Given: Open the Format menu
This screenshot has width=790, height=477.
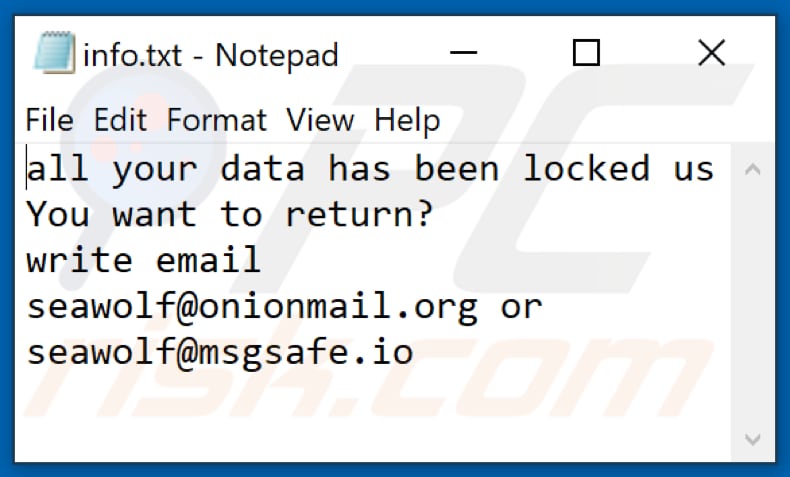Looking at the screenshot, I should [216, 121].
